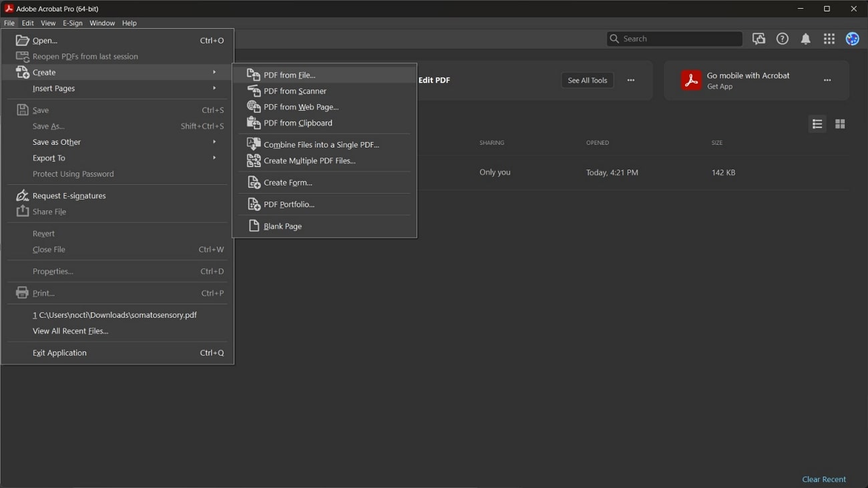Click the Print printer icon
The width and height of the screenshot is (868, 488).
click(22, 292)
